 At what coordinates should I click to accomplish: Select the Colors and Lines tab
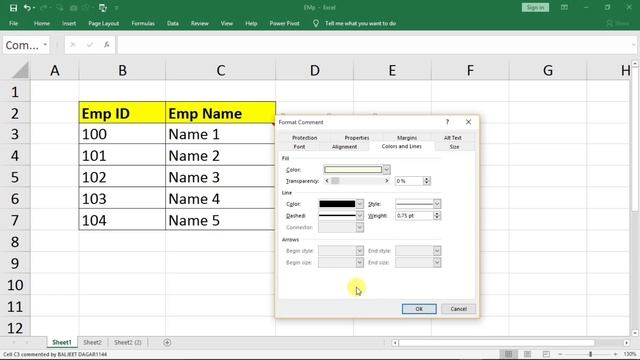pos(402,146)
